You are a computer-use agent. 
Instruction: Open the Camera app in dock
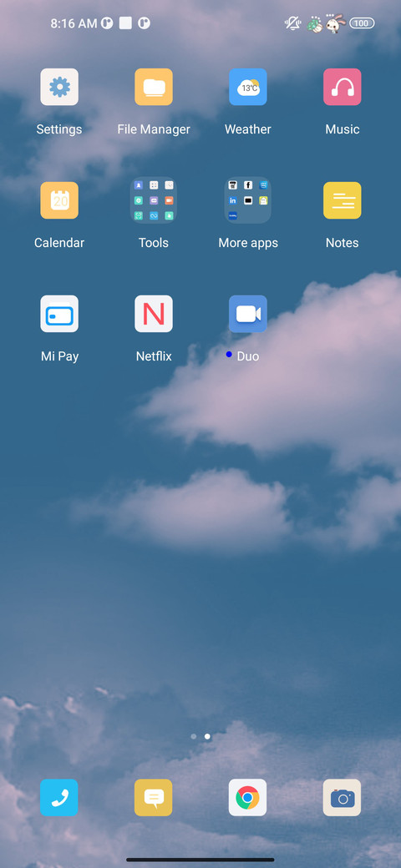[343, 798]
